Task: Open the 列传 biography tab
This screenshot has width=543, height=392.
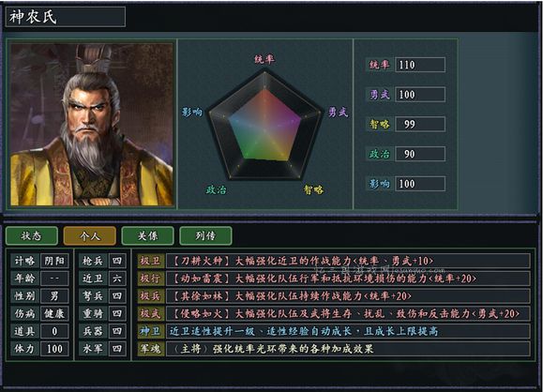Action: tap(205, 235)
